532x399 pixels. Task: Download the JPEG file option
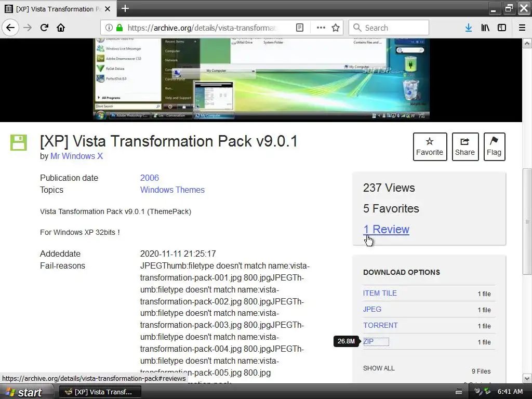(x=372, y=309)
